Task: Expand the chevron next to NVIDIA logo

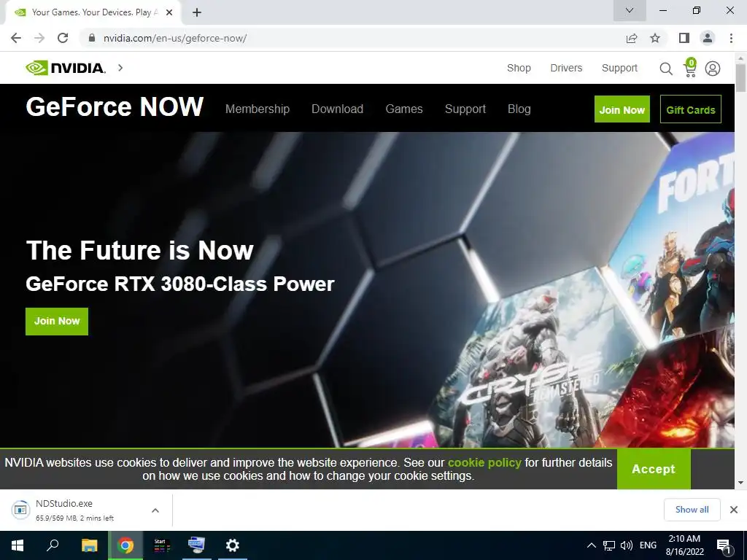Action: coord(120,68)
